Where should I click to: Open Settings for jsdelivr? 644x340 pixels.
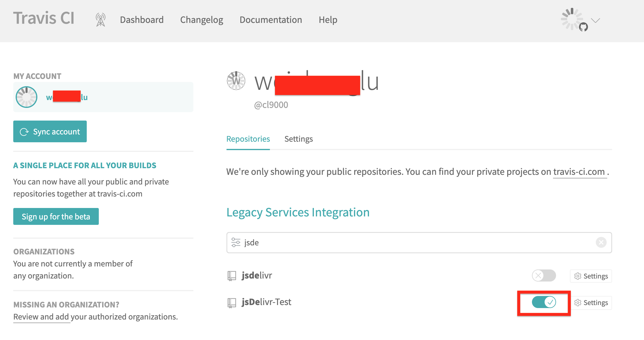[591, 276]
